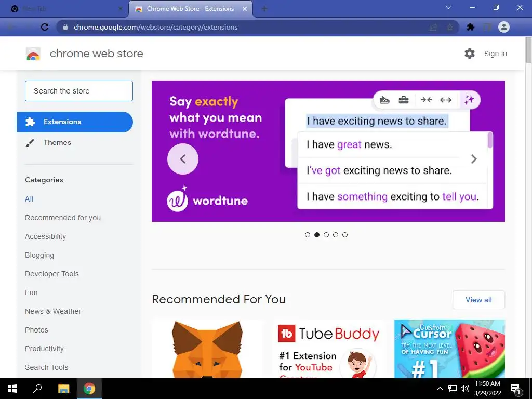The image size is (532, 399).
Task: Open the Chrome side panel icon
Action: click(x=487, y=27)
